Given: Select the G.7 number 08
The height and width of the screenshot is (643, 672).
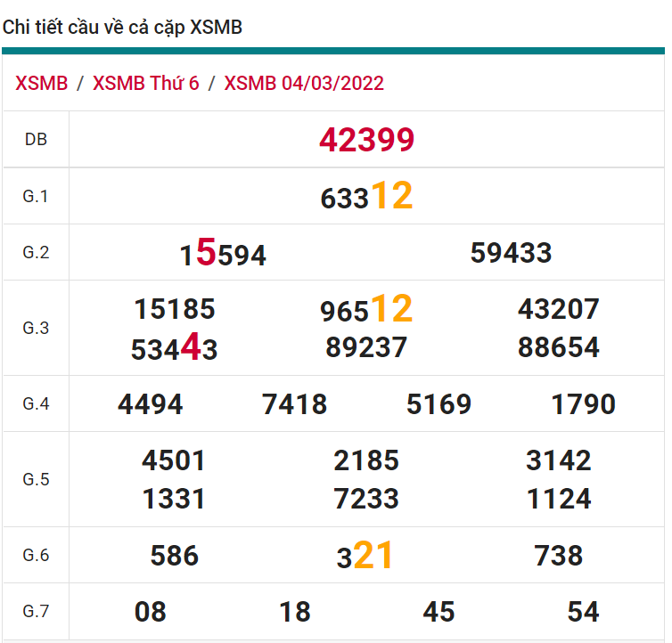Looking at the screenshot, I should (151, 612).
